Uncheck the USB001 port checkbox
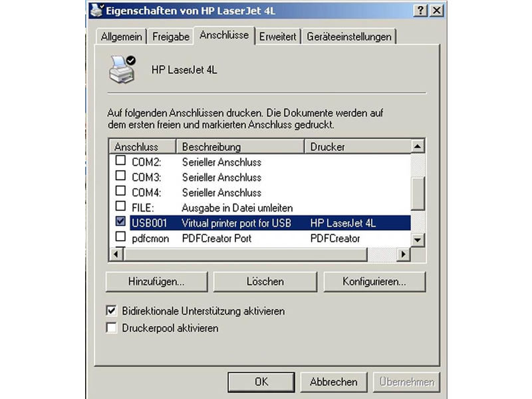This screenshot has width=532, height=399. [x=120, y=221]
